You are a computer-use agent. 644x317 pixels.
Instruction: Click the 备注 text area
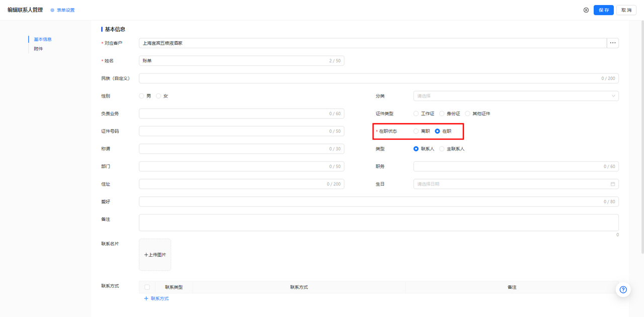click(x=379, y=222)
